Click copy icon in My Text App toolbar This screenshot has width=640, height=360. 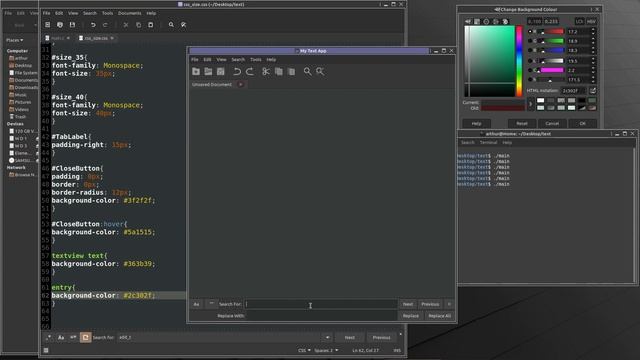[x=279, y=71]
